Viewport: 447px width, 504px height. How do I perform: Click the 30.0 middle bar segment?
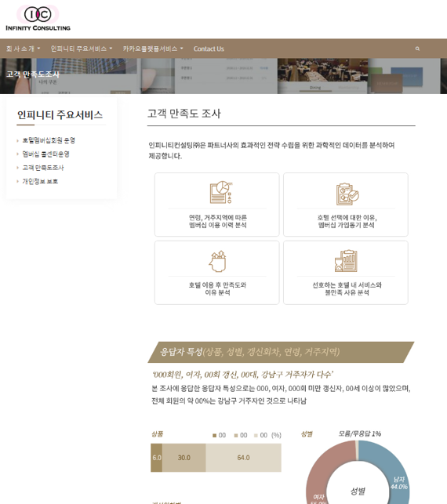[184, 458]
